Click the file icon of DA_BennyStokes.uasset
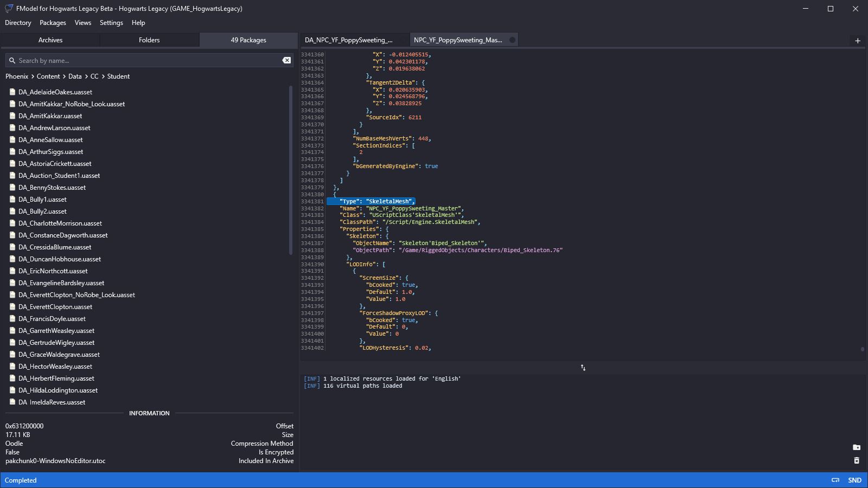This screenshot has width=868, height=488. 12,188
